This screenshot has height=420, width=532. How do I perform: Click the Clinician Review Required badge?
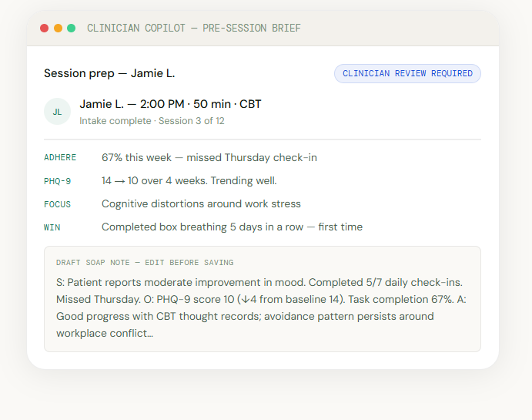407,74
